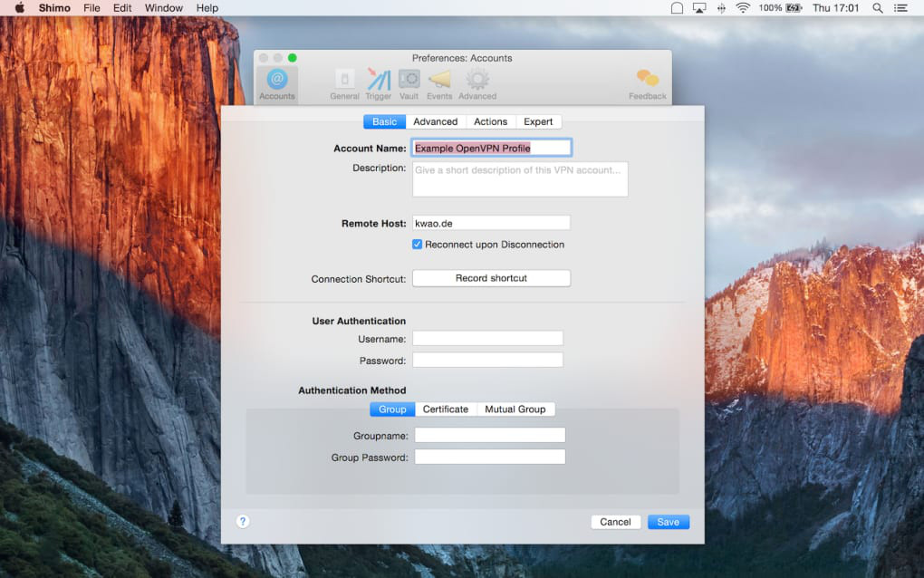The height and width of the screenshot is (578, 924).
Task: Select Mutual Group authentication method
Action: click(515, 409)
